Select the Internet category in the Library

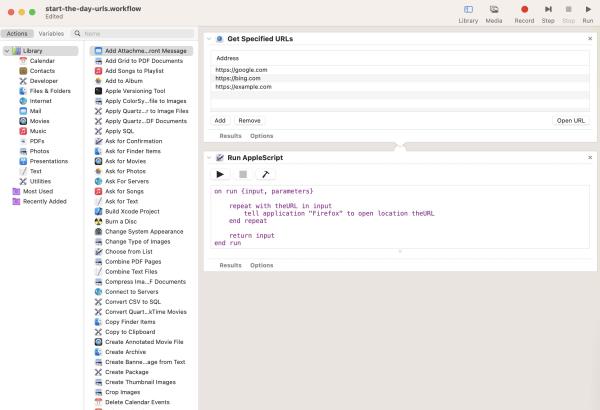(x=41, y=101)
